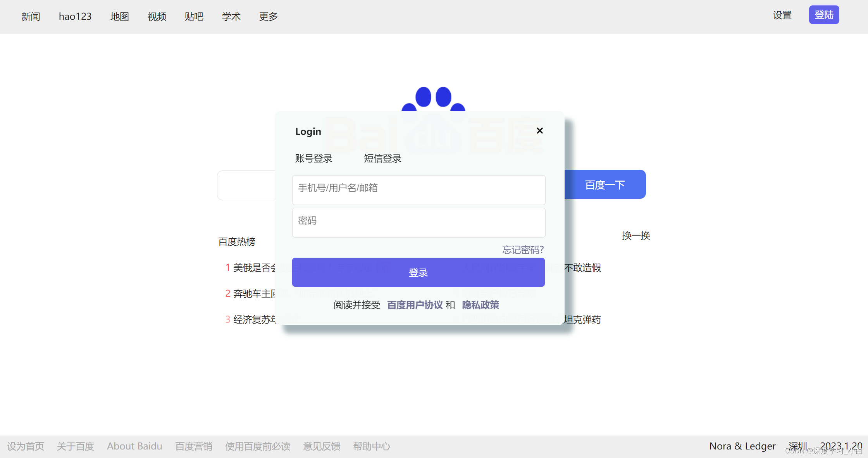Open the 隐私政策 link
The width and height of the screenshot is (868, 458).
480,305
